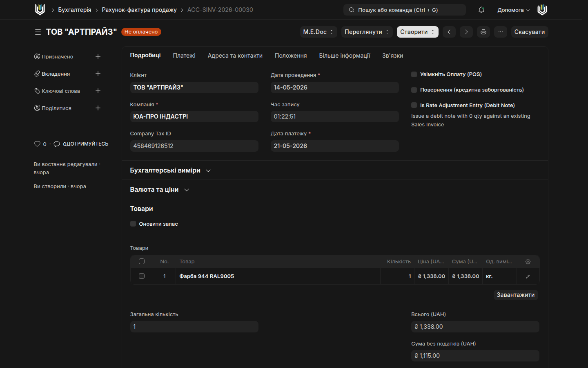
Task: Go to Бухгалтерія in the breadcrumb
Action: [x=75, y=10]
